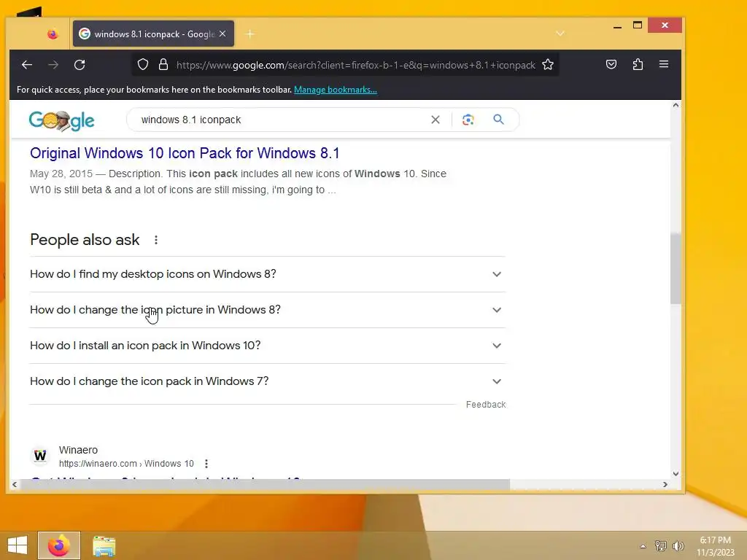This screenshot has height=560, width=747.
Task: Click the Feedback link under questions
Action: [485, 404]
